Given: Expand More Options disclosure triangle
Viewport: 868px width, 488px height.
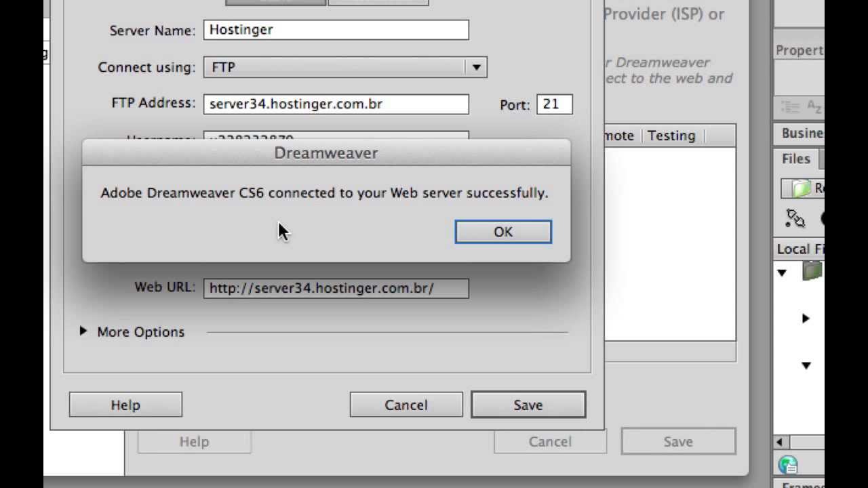Looking at the screenshot, I should click(83, 331).
